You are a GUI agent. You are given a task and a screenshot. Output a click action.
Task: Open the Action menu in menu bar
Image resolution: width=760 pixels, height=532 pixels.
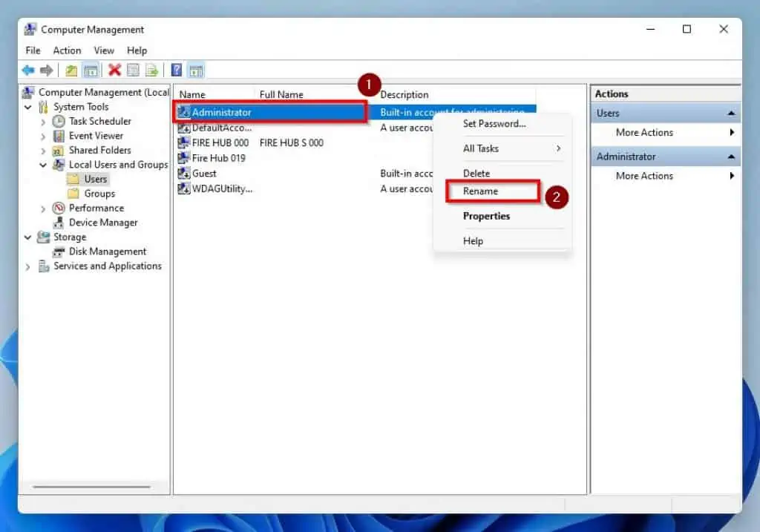click(67, 50)
